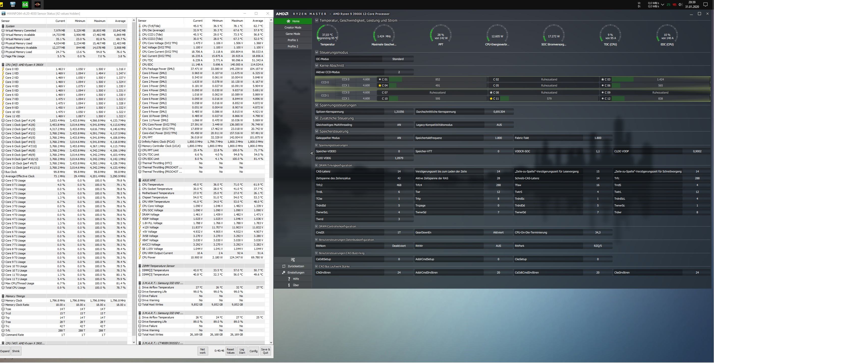Click the star marker next to C 03
Viewport: 868px width, 363px height.
click(x=603, y=79)
